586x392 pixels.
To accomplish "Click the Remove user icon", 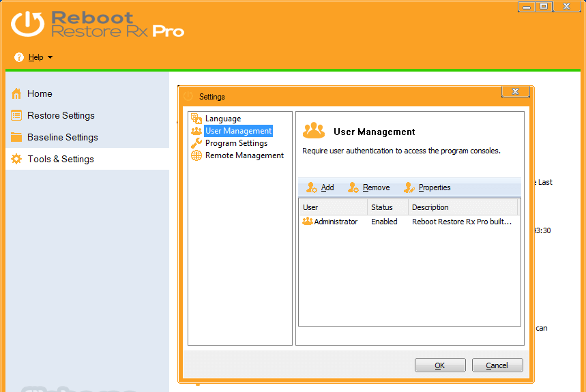I will tap(353, 187).
